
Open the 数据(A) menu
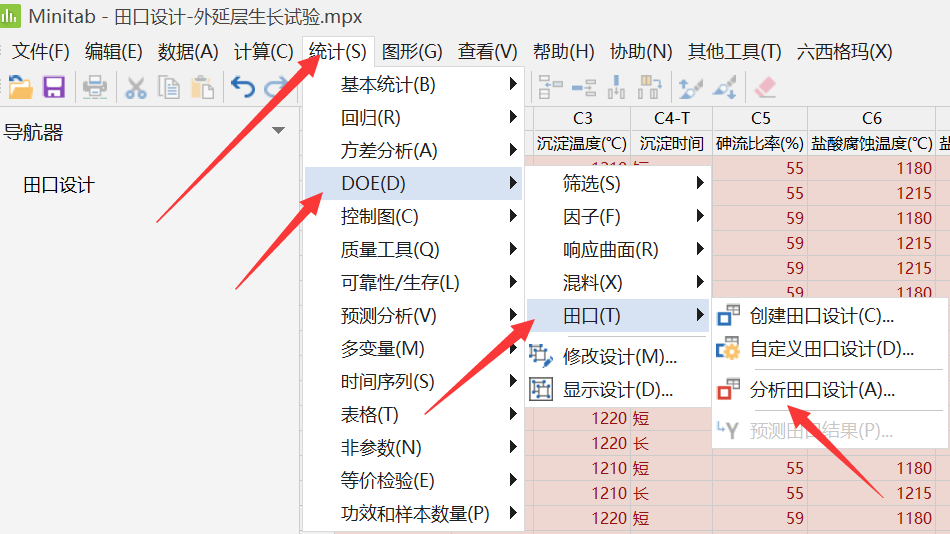tap(188, 52)
